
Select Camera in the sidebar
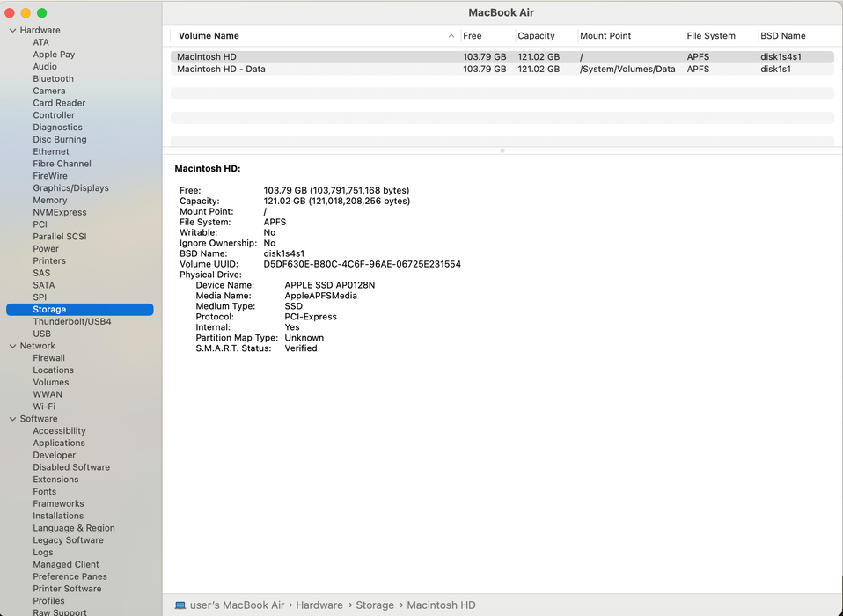[49, 91]
